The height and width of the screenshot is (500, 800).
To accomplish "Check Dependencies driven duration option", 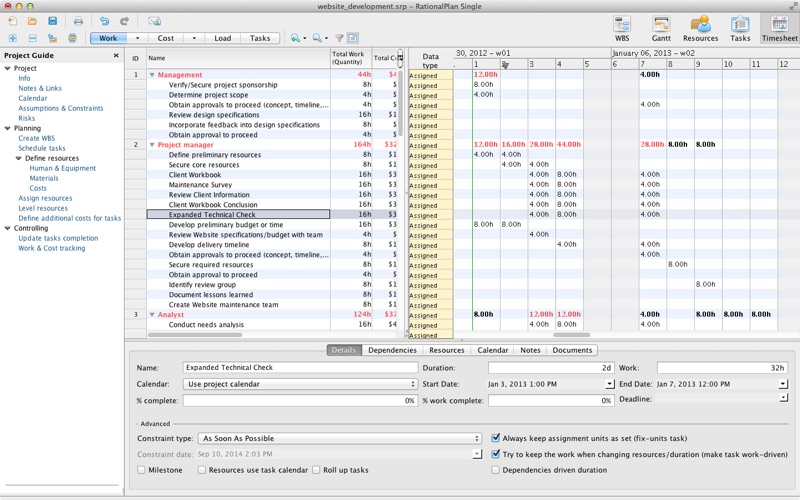I will 497,469.
